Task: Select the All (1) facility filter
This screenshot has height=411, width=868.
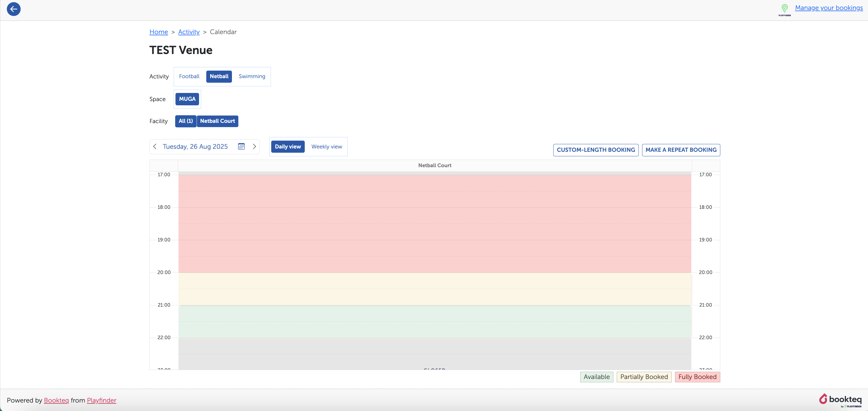Action: [186, 121]
